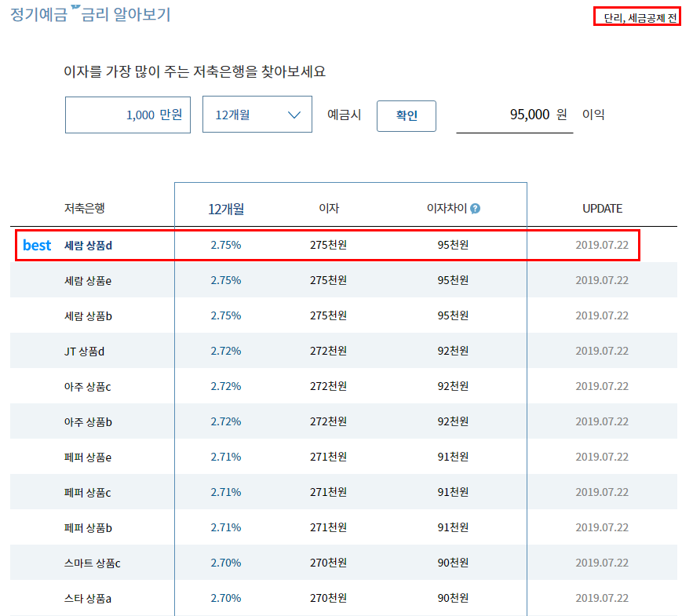Click the 2.72% rate for JT 상품d

click(226, 351)
